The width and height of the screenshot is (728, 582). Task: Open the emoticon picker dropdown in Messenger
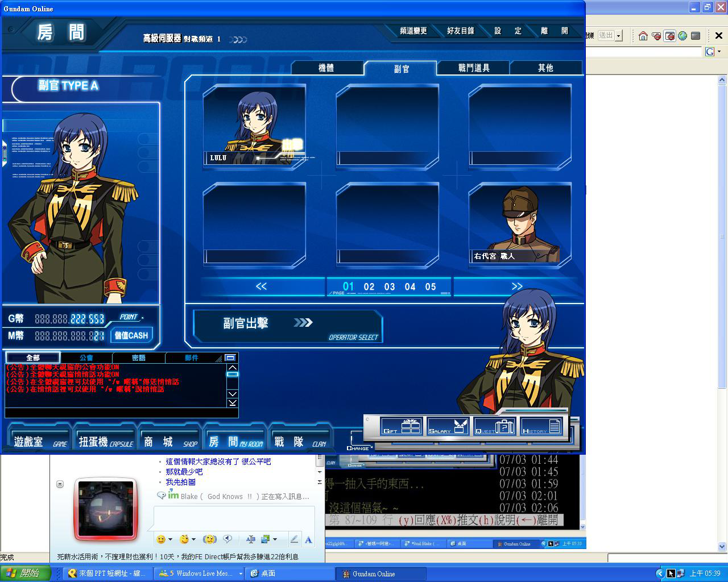click(x=170, y=539)
